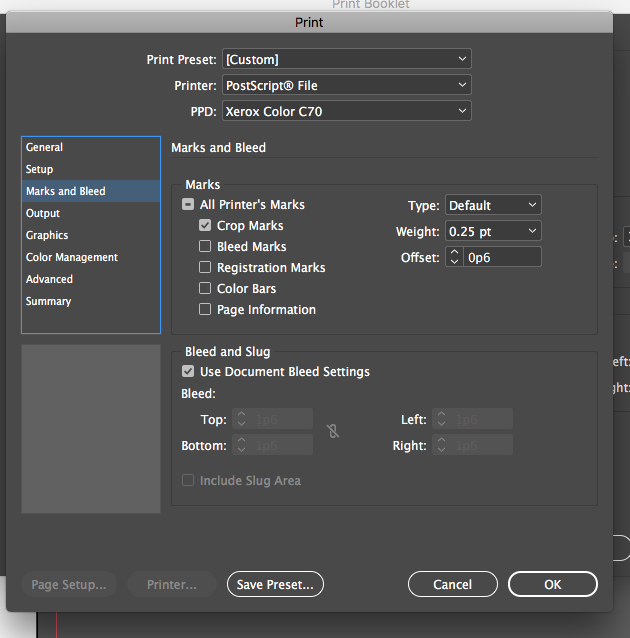Open the Printer dropdown
The image size is (630, 638).
coord(347,85)
